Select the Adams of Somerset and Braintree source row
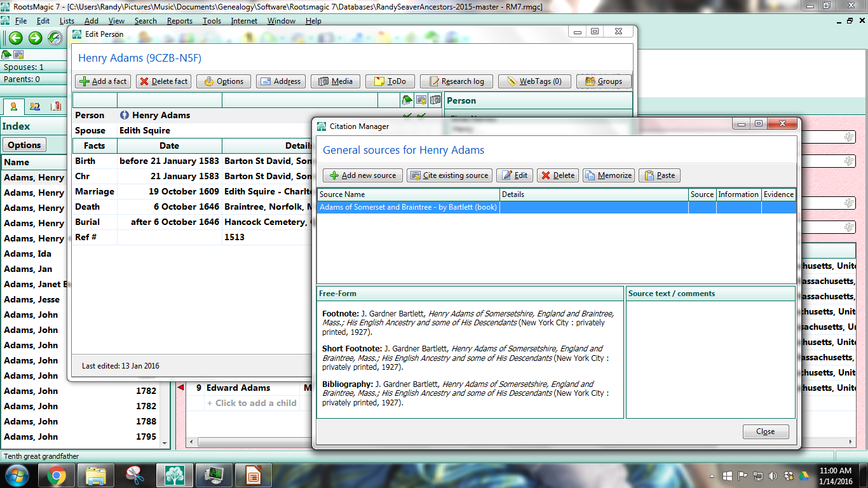The image size is (868, 488). [x=556, y=207]
